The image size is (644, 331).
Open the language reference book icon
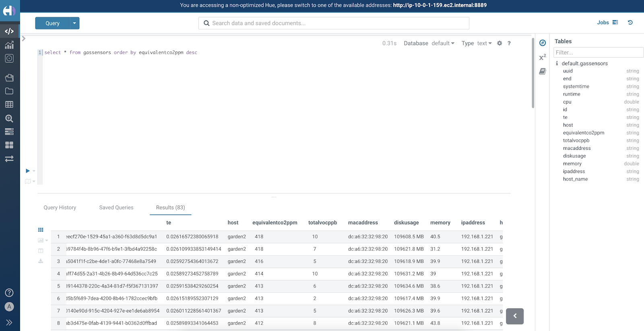543,71
